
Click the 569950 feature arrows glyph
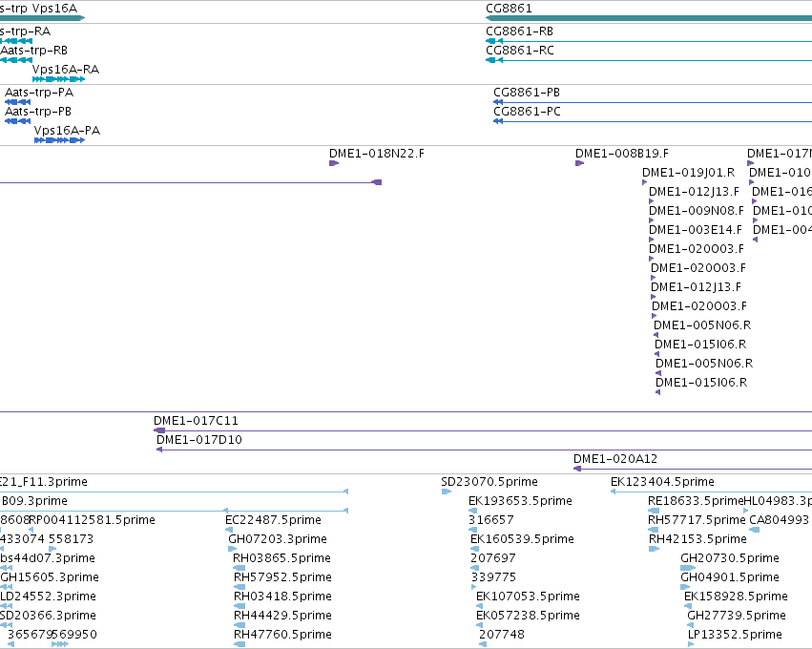(x=59, y=644)
